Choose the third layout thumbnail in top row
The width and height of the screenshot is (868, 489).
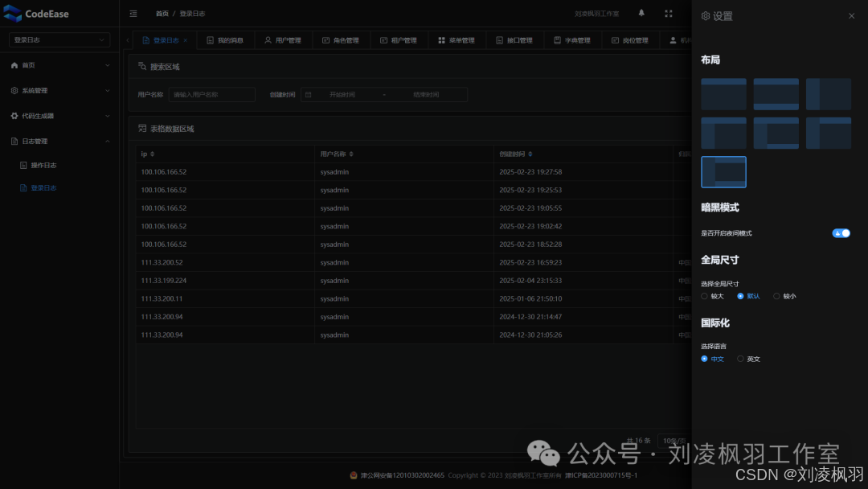click(x=829, y=94)
